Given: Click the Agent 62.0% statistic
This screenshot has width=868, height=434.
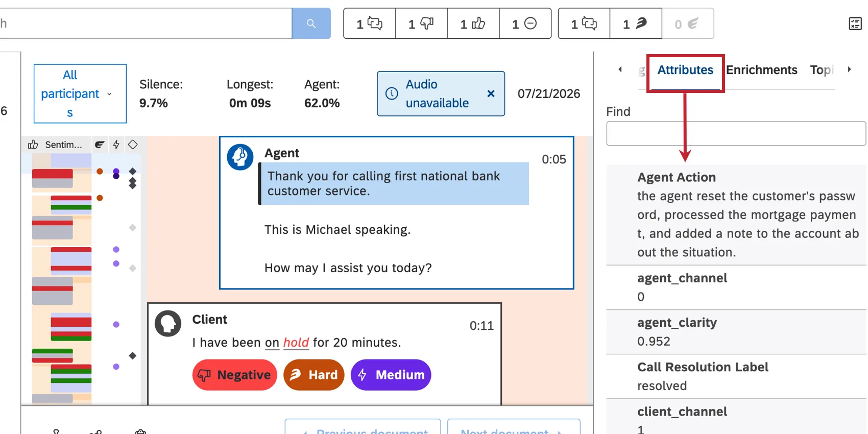Looking at the screenshot, I should click(322, 93).
